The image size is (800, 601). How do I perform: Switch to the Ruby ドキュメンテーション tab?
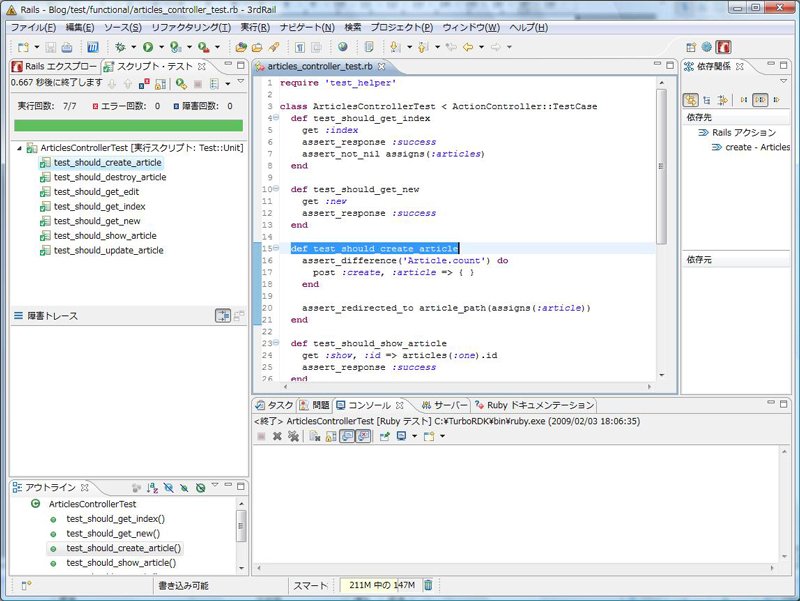(535, 405)
